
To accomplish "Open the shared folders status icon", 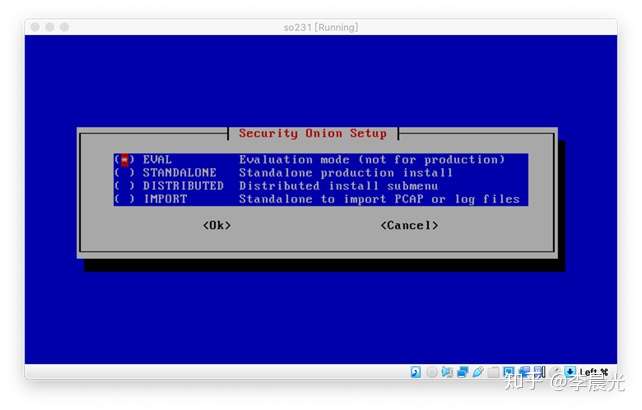I will [x=493, y=372].
